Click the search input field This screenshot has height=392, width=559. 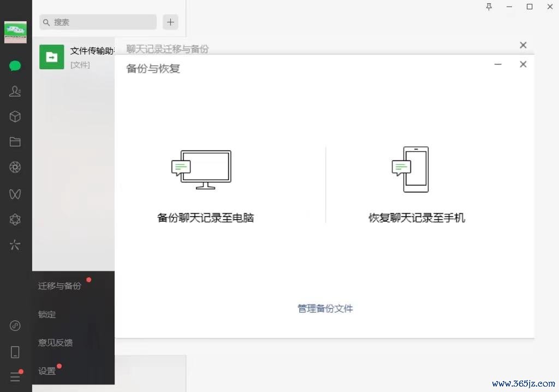point(98,22)
